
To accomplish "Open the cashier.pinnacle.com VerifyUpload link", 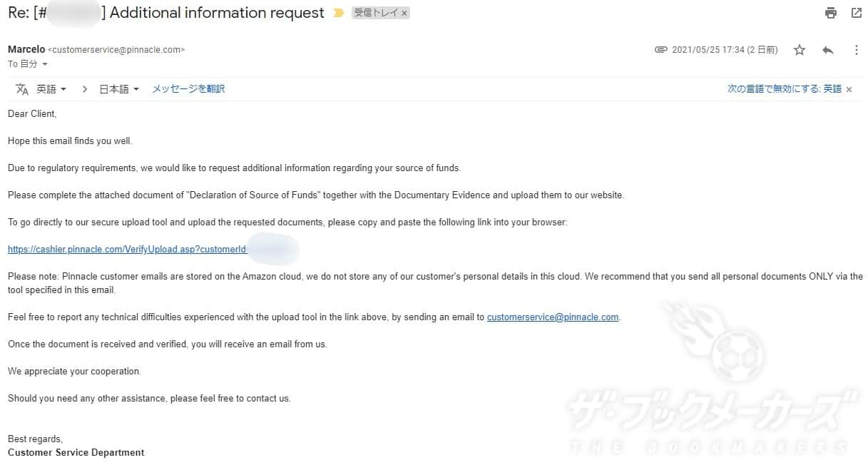I will coord(128,250).
